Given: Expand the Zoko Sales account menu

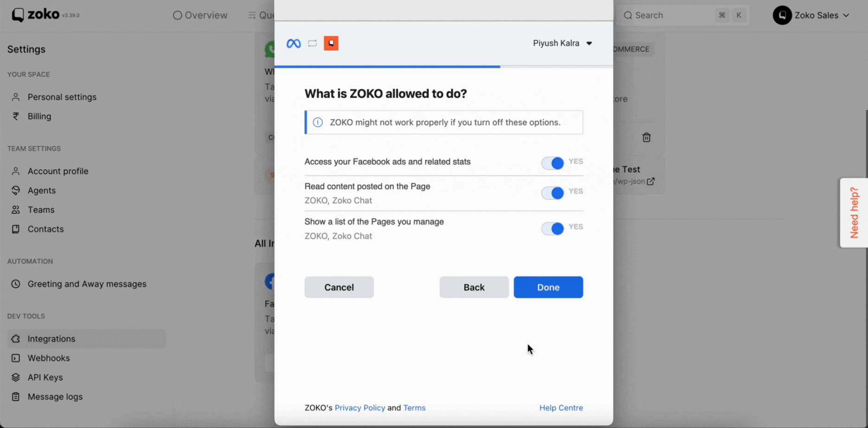Looking at the screenshot, I should (811, 15).
